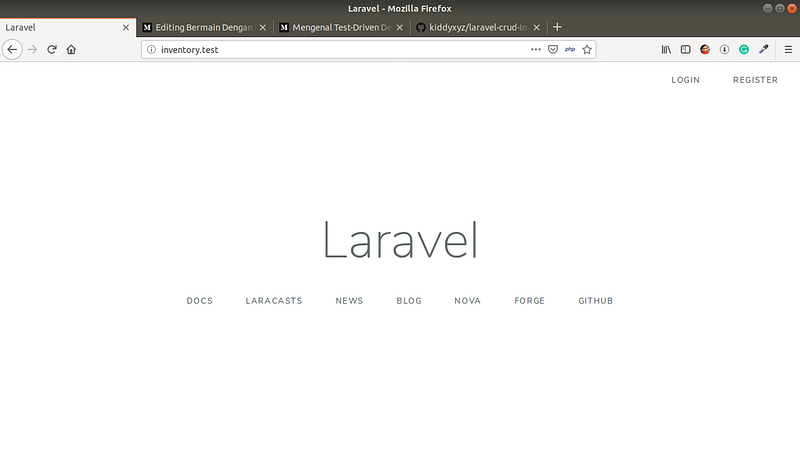Open the green Grammarly extension icon
800x451 pixels.
tap(744, 49)
